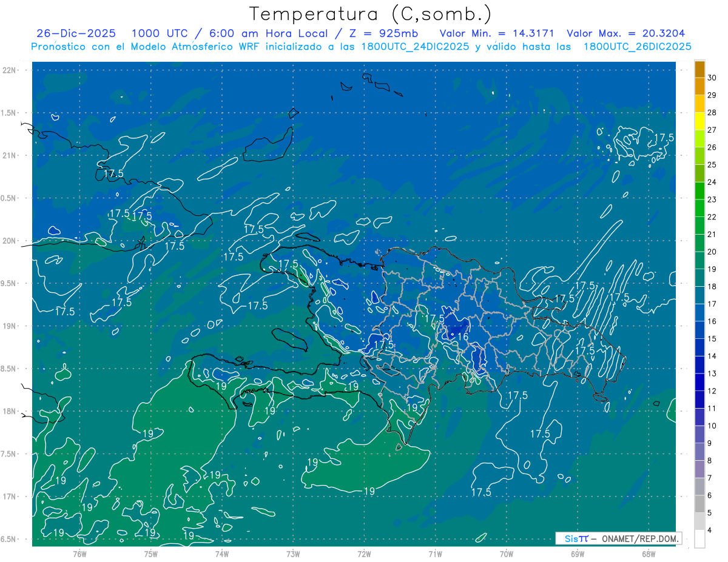Viewport: 728px width, 562px height.
Task: Click the 76W longitude axis label
Action: click(79, 554)
